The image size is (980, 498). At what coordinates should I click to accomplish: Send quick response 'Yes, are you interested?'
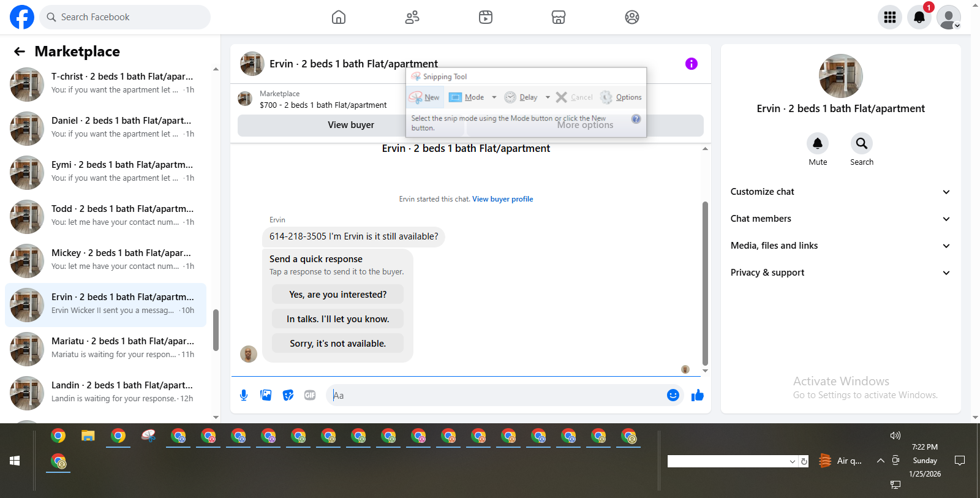tap(337, 295)
